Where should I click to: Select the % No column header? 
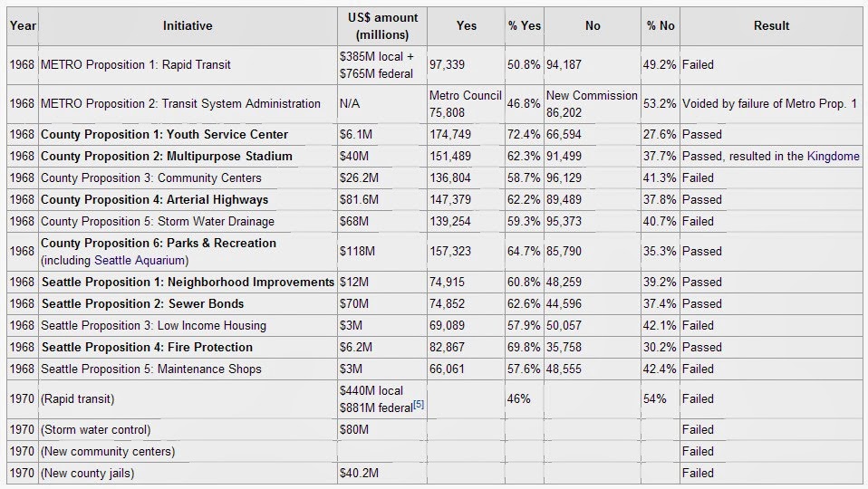(x=661, y=25)
